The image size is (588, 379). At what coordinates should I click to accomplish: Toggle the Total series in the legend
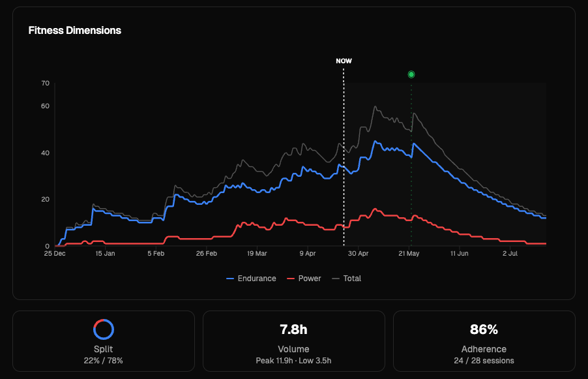347,279
